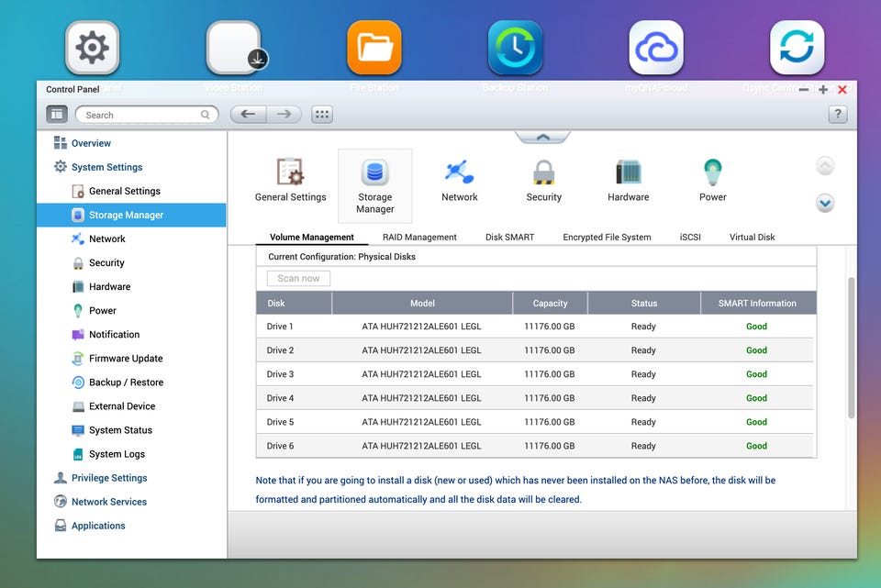Launch File Station from desktop
Image resolution: width=881 pixels, height=588 pixels.
coord(374,48)
